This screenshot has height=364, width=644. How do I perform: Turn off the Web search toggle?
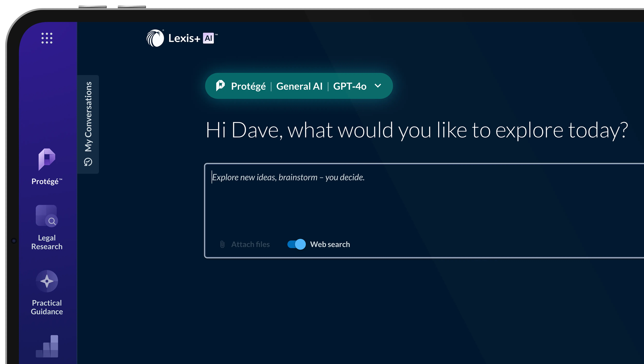[x=297, y=244]
